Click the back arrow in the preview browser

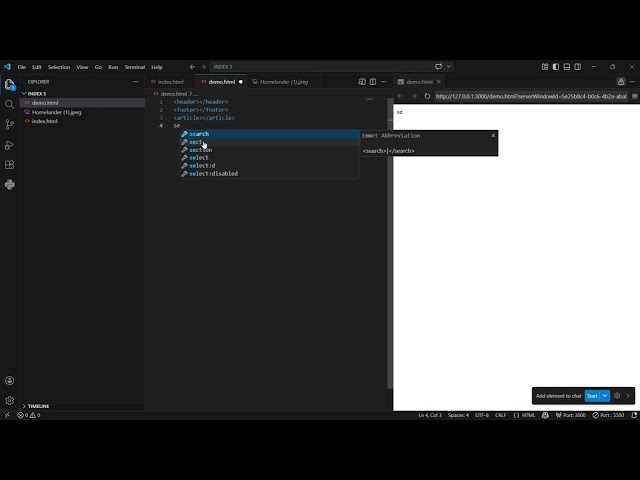400,96
